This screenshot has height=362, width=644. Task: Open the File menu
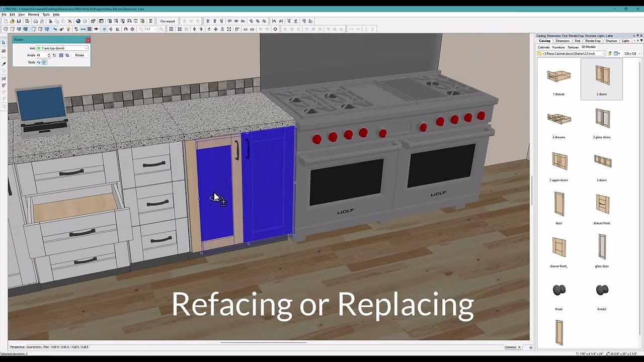pyautogui.click(x=4, y=15)
